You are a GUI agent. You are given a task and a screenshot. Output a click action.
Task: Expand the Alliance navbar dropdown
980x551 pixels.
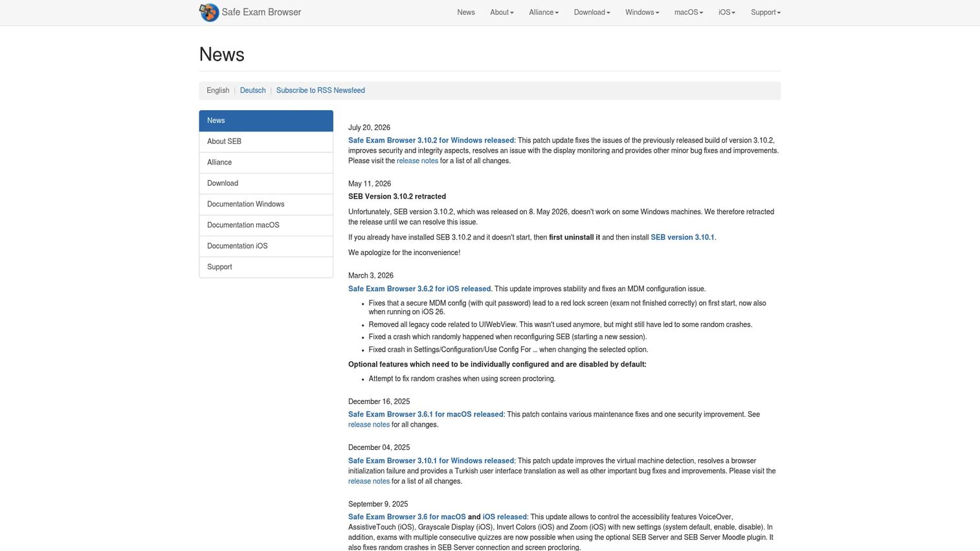click(544, 12)
